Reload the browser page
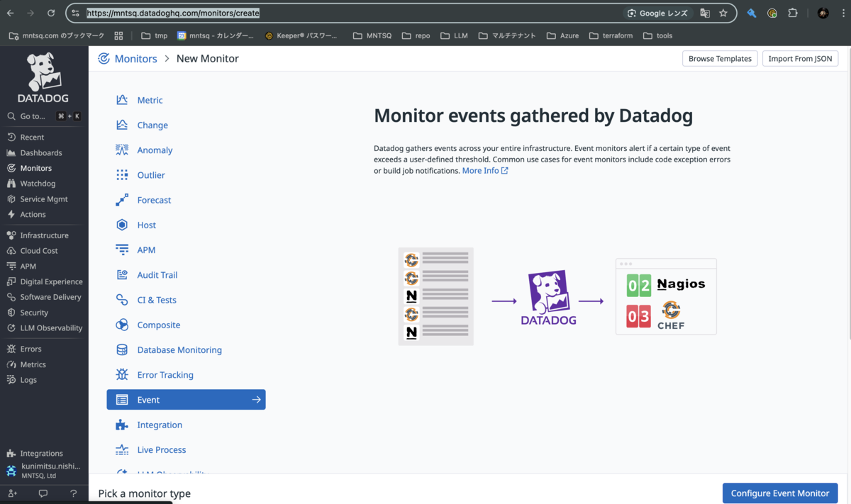 coord(51,13)
